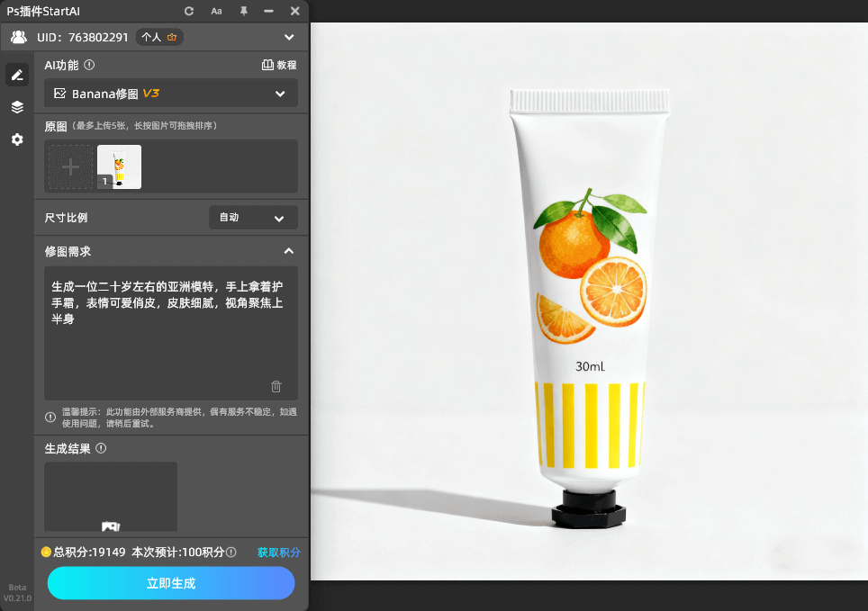Expand the UID account dropdown
868x611 pixels.
tap(289, 37)
